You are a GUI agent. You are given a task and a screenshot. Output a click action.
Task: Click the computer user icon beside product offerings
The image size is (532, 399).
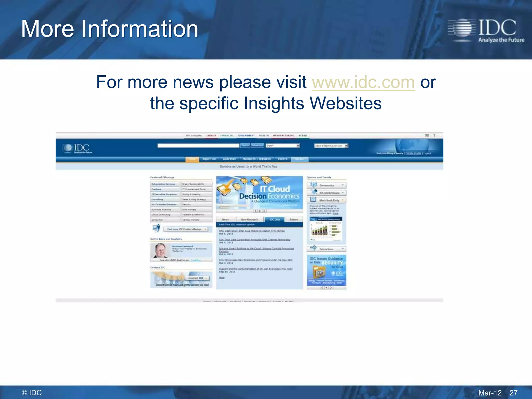tap(156, 228)
